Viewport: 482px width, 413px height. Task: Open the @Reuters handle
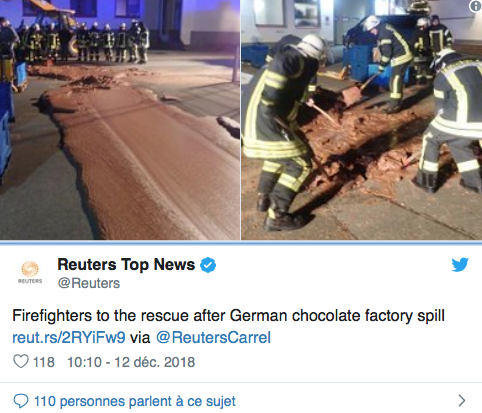point(89,283)
